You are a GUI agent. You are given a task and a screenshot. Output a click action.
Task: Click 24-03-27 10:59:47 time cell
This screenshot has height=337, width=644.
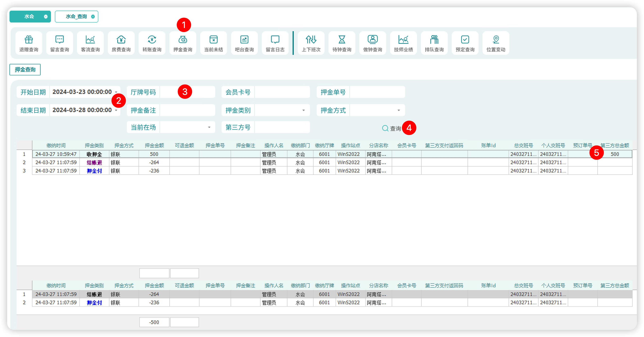[56, 154]
